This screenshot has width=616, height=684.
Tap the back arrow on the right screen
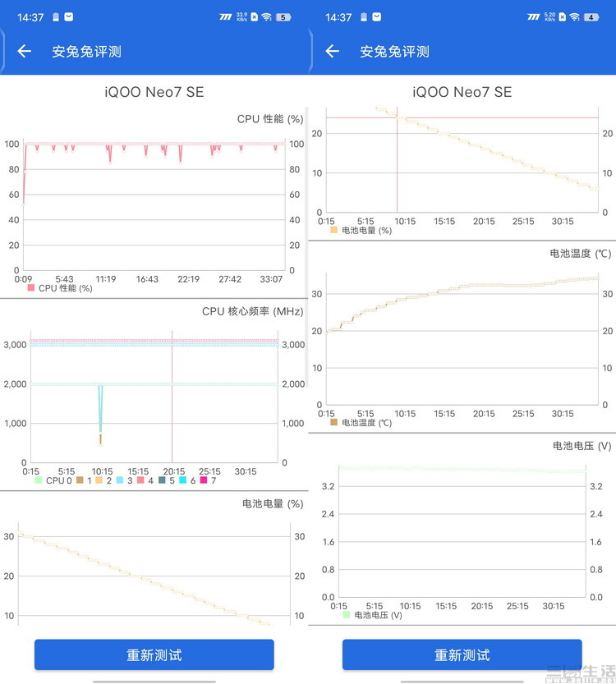click(x=332, y=51)
